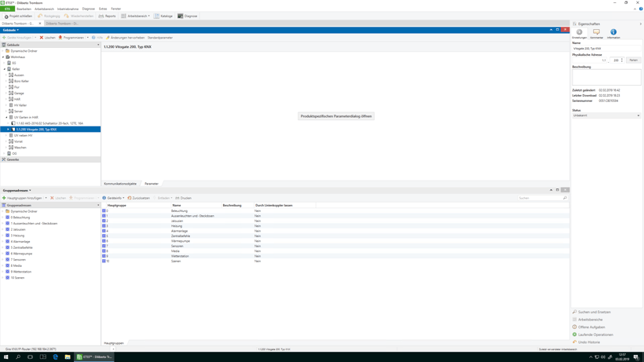Select the Büro Keller room icon

(11, 81)
